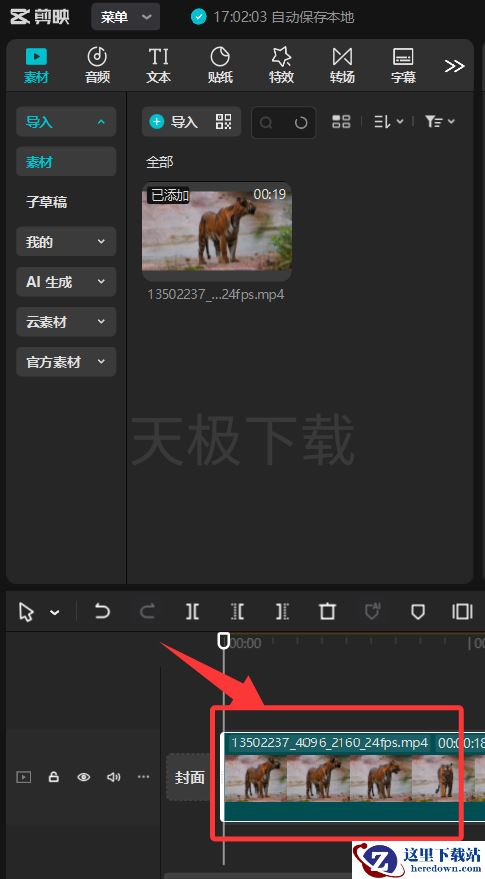This screenshot has height=879, width=485.
Task: Choose the selection pointer tool
Action: pos(26,612)
